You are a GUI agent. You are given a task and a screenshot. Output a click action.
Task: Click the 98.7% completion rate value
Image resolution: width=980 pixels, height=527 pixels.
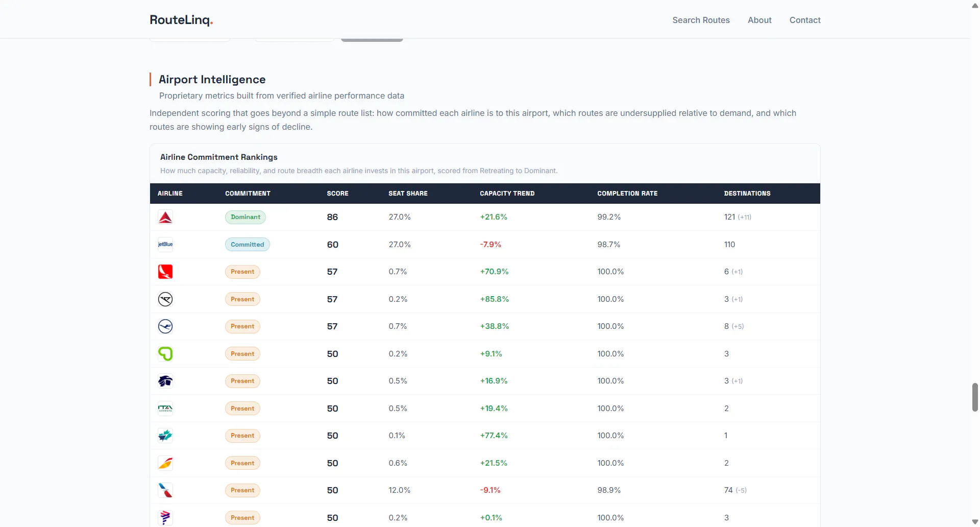[x=609, y=245]
